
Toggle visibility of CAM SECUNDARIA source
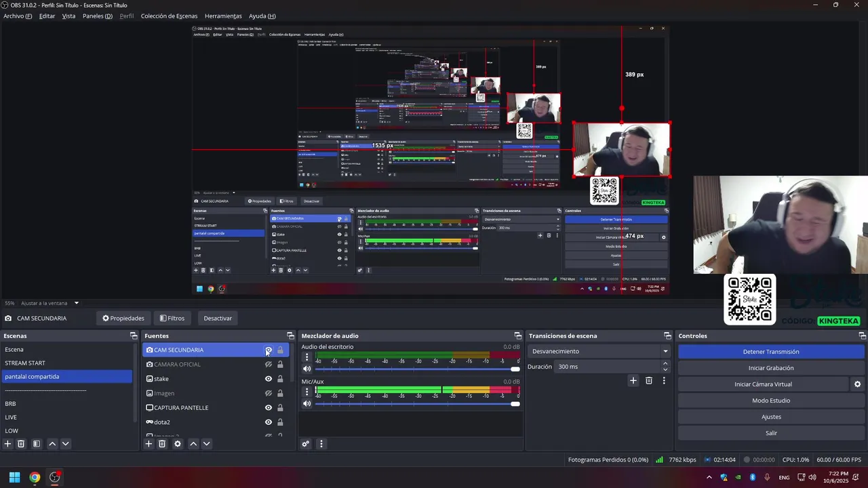click(269, 350)
